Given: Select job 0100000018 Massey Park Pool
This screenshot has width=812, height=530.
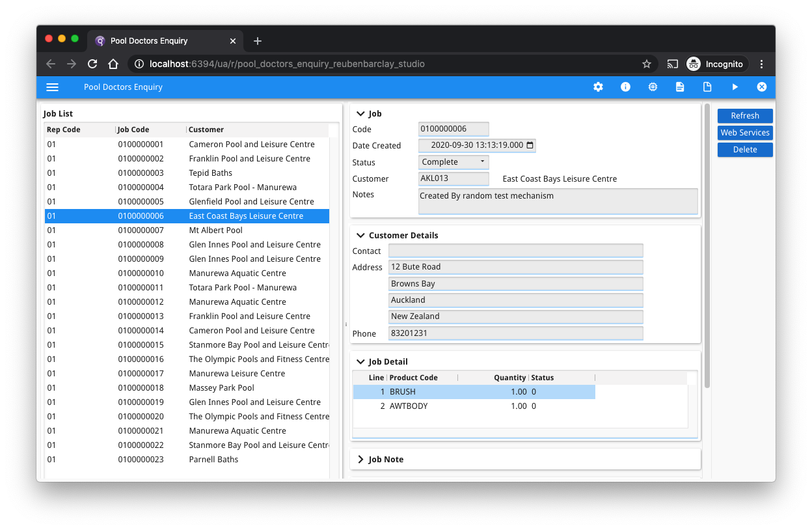Looking at the screenshot, I should 187,388.
